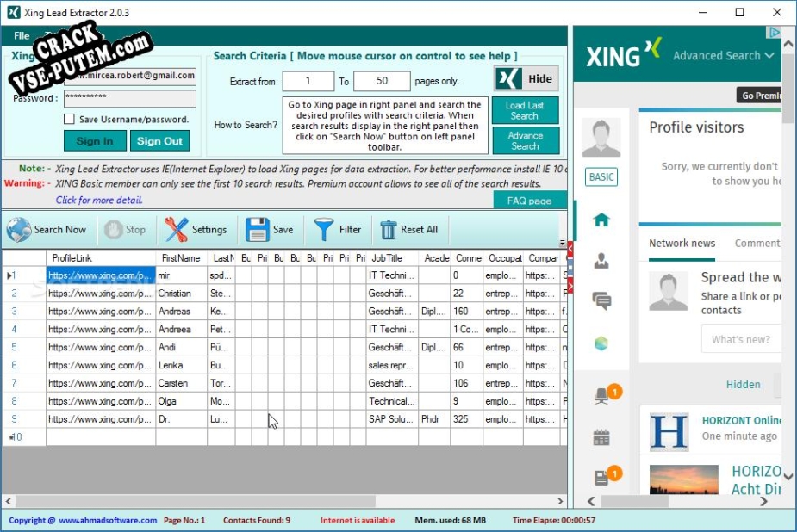Click the grid scroll left arrow

[8, 502]
